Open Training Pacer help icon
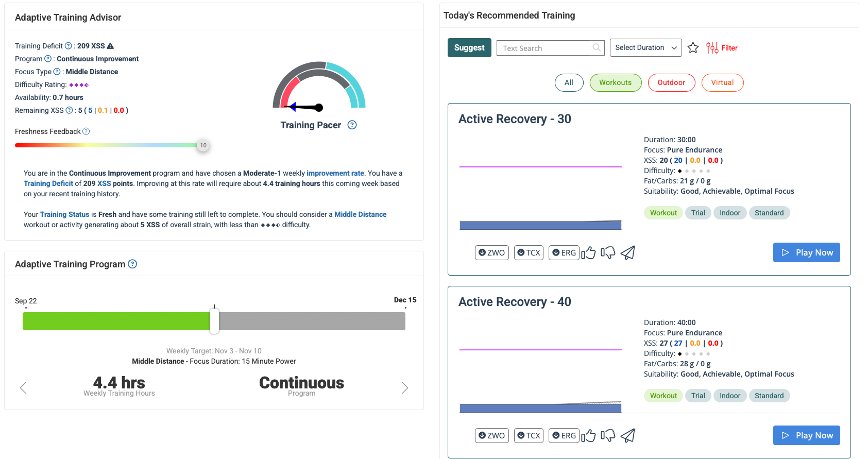 352,125
